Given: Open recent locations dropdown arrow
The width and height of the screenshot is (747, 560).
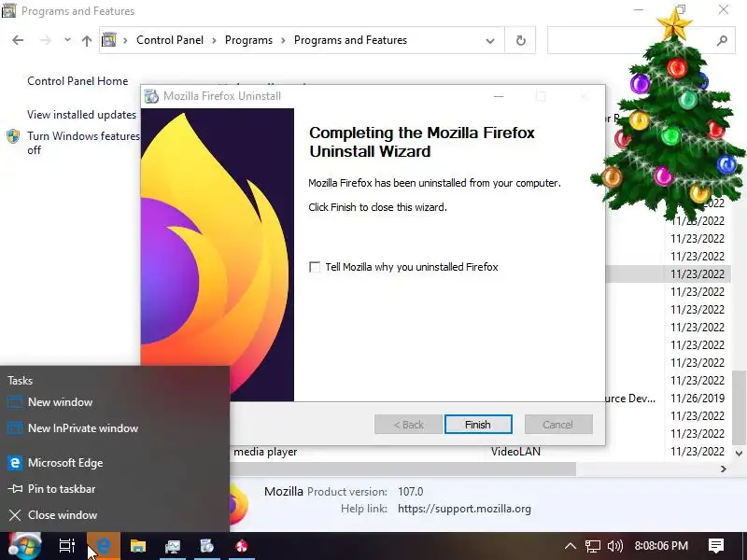Looking at the screenshot, I should 67,40.
